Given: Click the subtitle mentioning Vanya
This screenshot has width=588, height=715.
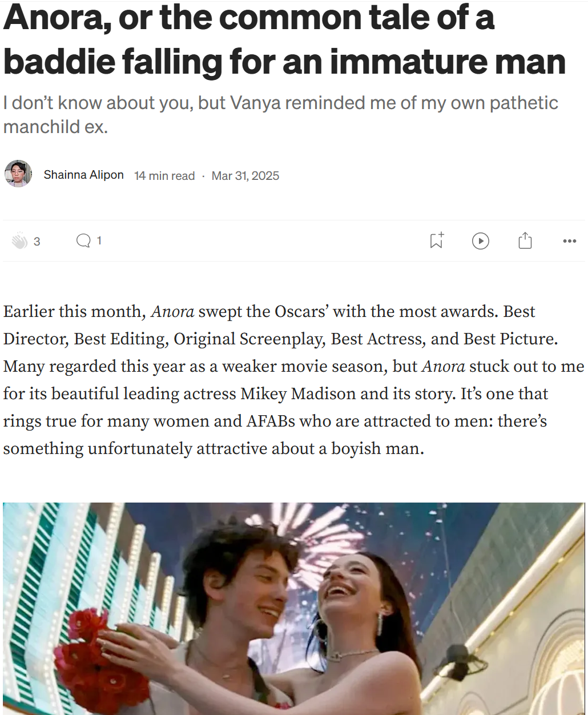Looking at the screenshot, I should 281,114.
